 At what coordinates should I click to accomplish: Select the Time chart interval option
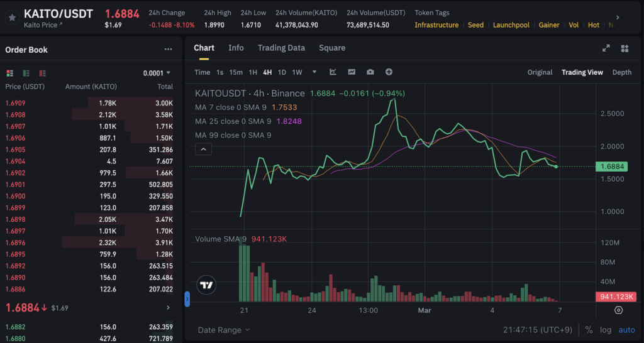click(x=202, y=72)
